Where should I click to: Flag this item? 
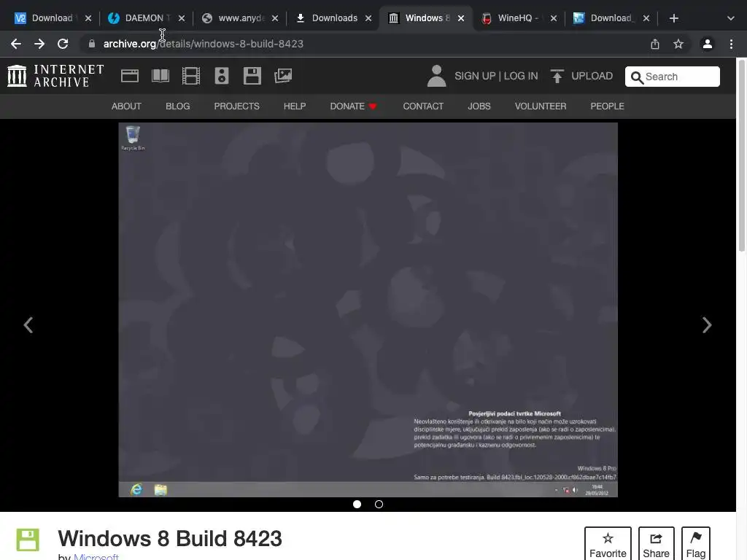click(x=695, y=544)
